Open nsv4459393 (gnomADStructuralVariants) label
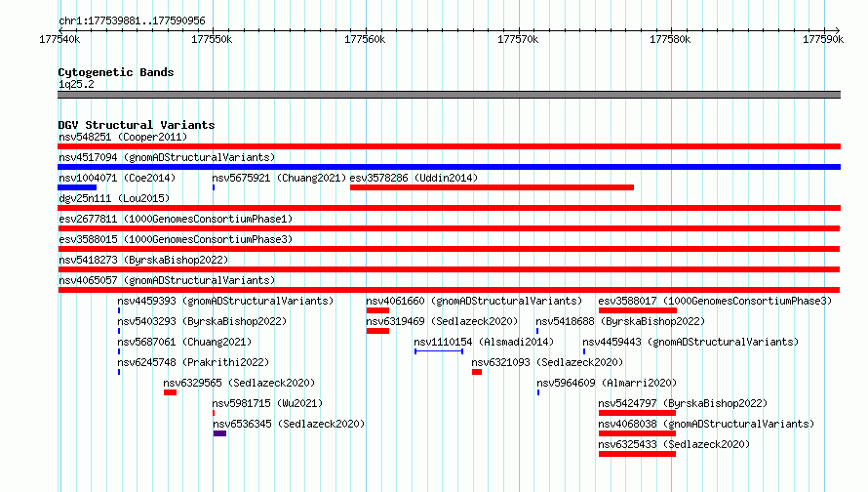The image size is (868, 492). [225, 301]
